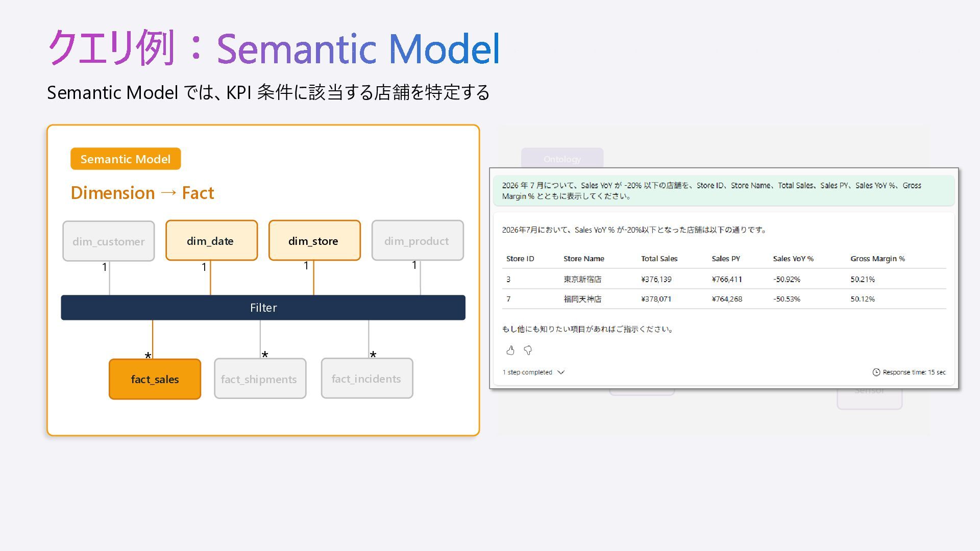Image resolution: width=980 pixels, height=551 pixels.
Task: Click store name 福岡天神店
Action: 582,299
